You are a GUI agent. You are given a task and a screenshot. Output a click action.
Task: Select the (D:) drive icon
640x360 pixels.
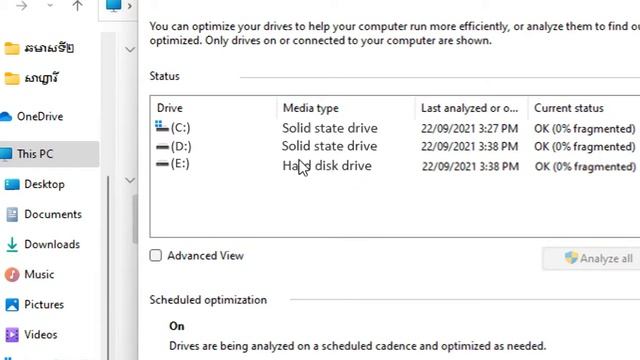pyautogui.click(x=162, y=146)
